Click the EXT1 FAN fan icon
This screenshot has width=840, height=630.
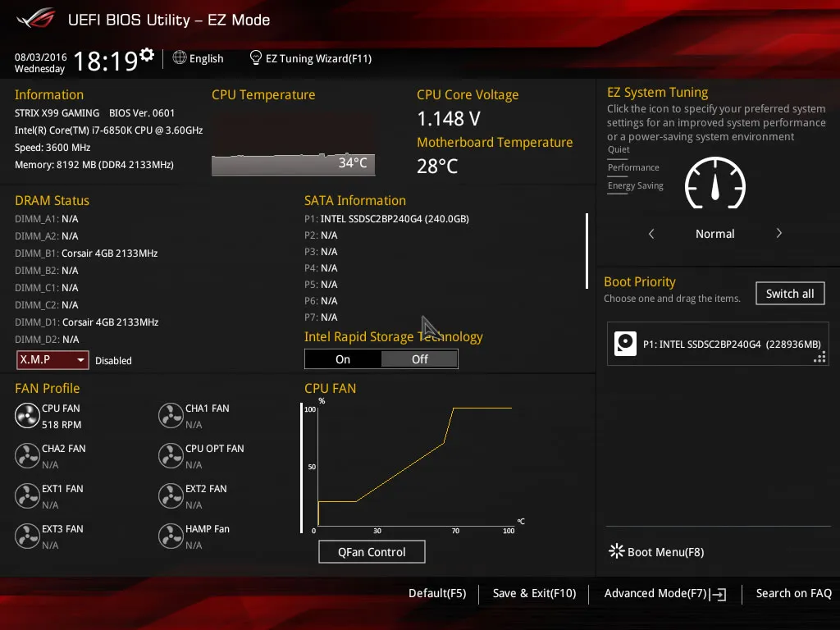click(27, 496)
